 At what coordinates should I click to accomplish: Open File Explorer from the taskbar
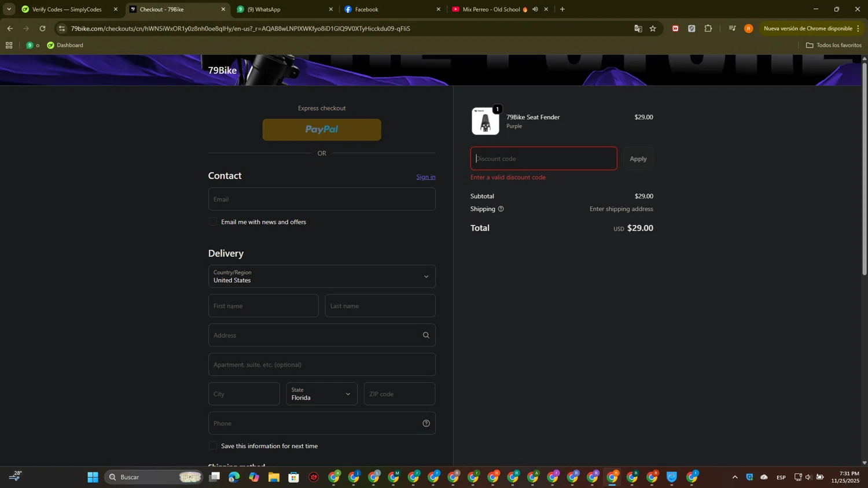coord(274,477)
